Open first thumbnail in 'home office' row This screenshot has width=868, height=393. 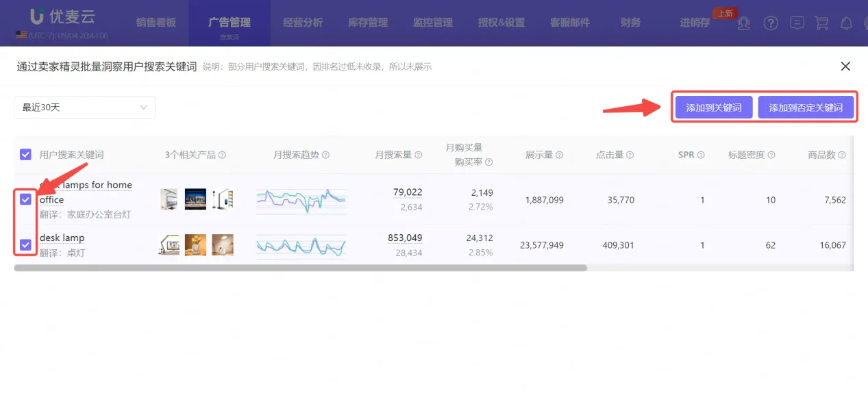[x=169, y=199]
